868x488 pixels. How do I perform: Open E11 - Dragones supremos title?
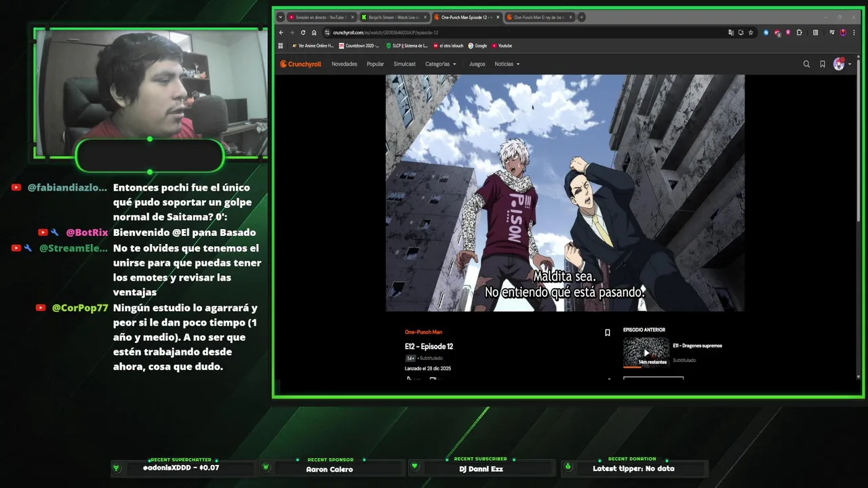(x=697, y=346)
